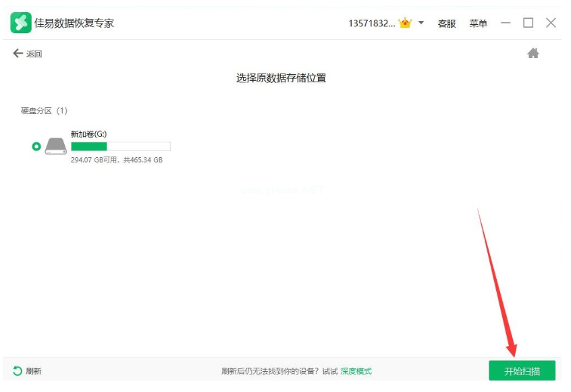Maximize the application window

click(x=528, y=23)
